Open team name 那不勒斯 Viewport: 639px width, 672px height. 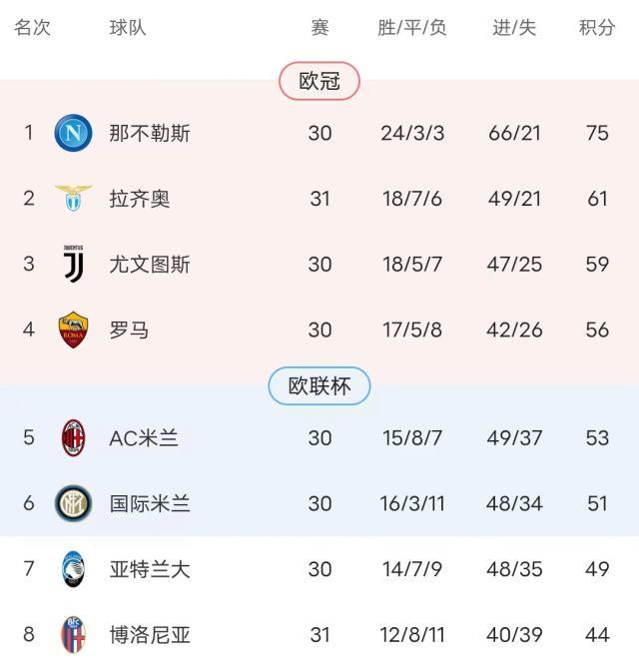pos(150,133)
